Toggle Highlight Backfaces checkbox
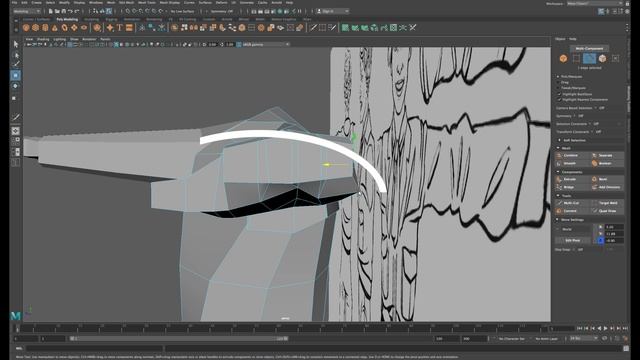 (x=559, y=94)
